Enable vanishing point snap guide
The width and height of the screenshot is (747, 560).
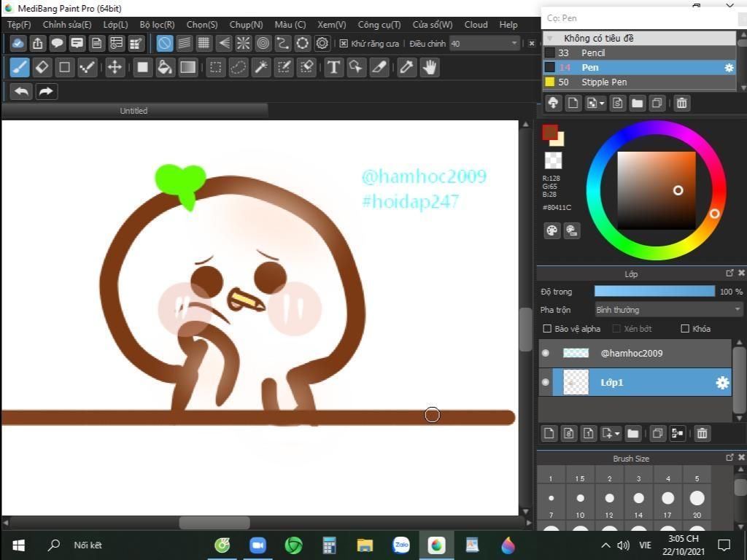(223, 43)
